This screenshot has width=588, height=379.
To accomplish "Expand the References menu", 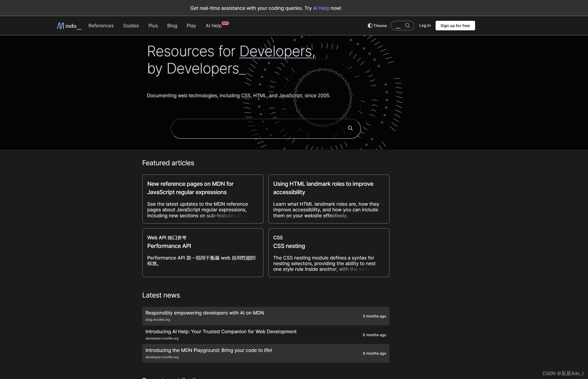I will 101,26.
